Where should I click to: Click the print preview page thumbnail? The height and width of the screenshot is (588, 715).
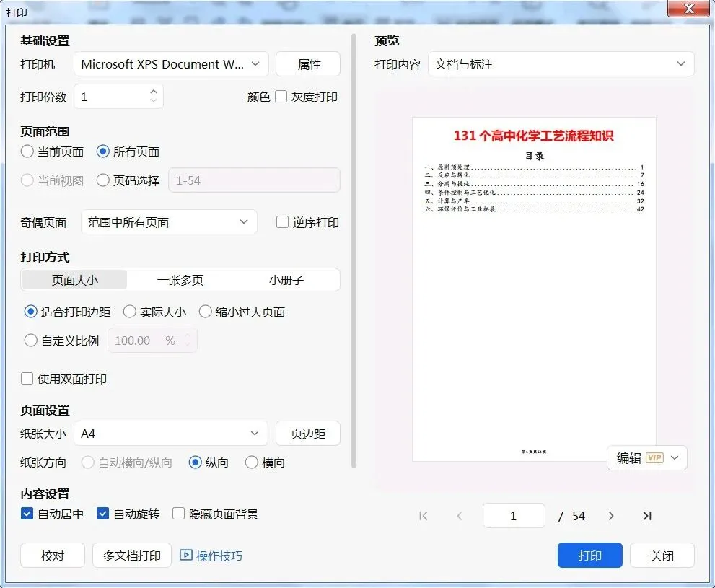click(x=534, y=289)
